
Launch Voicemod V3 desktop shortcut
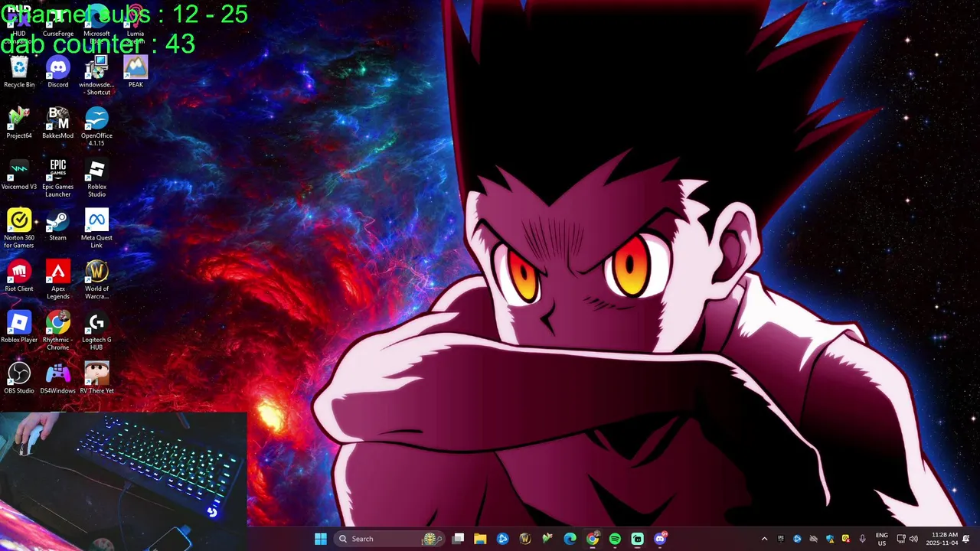[x=19, y=174]
